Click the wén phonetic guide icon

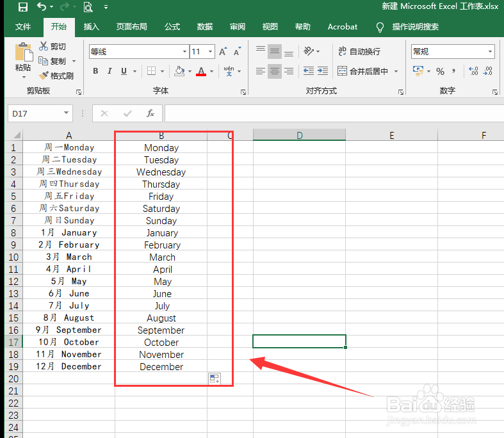[x=229, y=71]
